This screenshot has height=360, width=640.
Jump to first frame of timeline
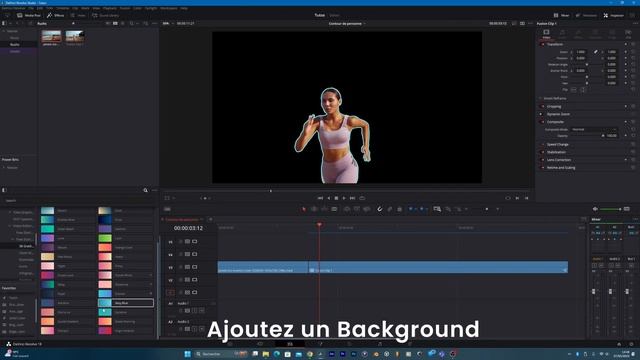pos(320,198)
